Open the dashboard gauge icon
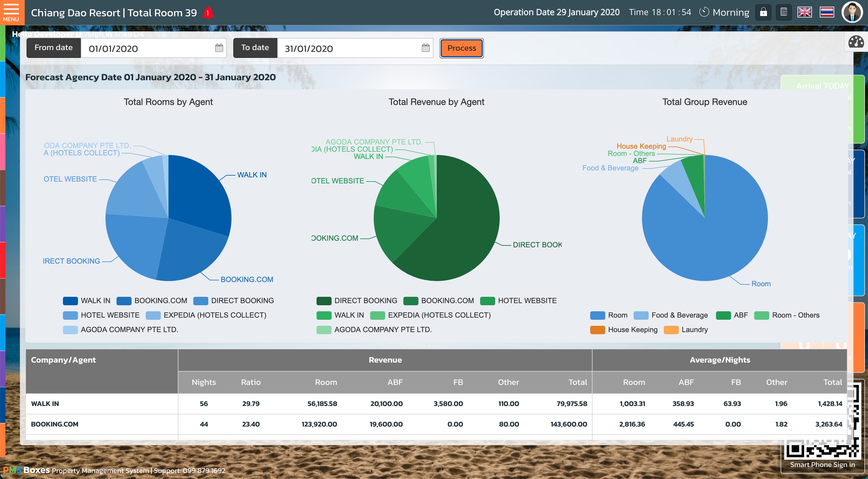Image resolution: width=868 pixels, height=479 pixels. click(x=856, y=42)
